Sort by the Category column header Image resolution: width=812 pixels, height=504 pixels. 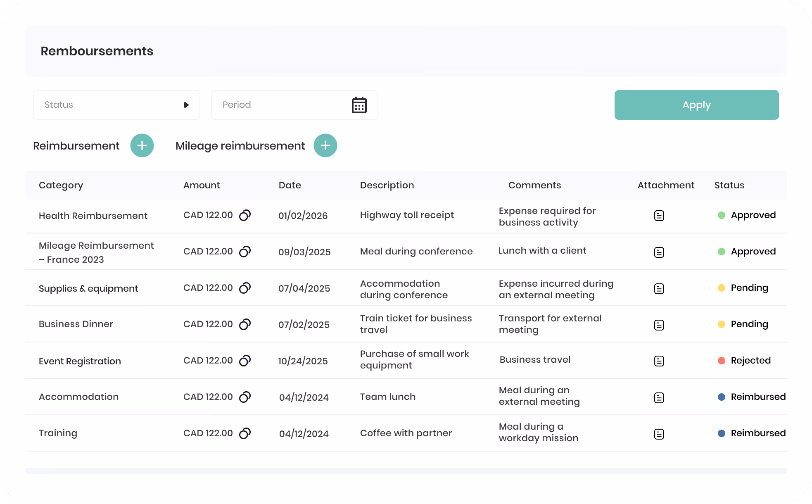[x=61, y=185]
